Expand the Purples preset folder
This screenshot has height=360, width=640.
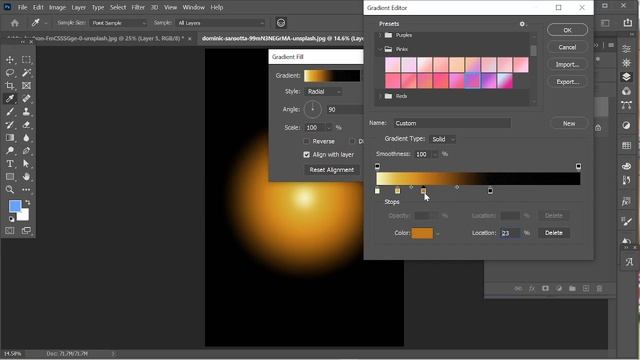(380, 36)
